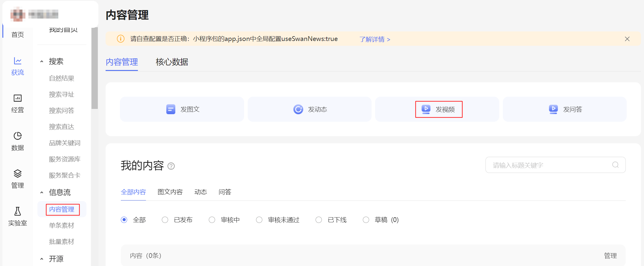Click 管理 in the content list header
Image resolution: width=644 pixels, height=266 pixels.
(x=610, y=256)
